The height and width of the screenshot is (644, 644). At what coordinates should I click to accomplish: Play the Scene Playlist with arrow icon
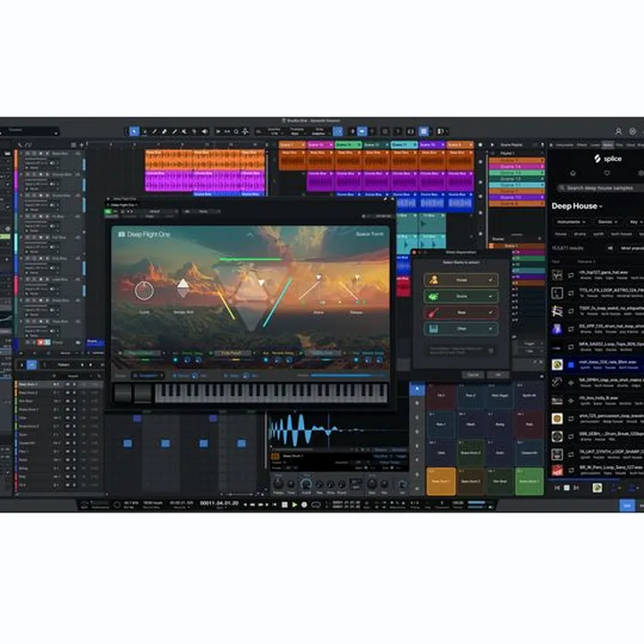coord(492,145)
